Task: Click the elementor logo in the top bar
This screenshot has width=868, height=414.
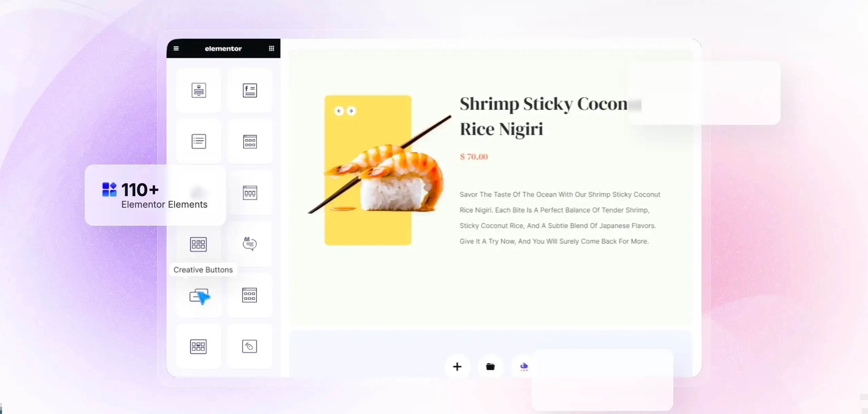Action: (x=223, y=48)
